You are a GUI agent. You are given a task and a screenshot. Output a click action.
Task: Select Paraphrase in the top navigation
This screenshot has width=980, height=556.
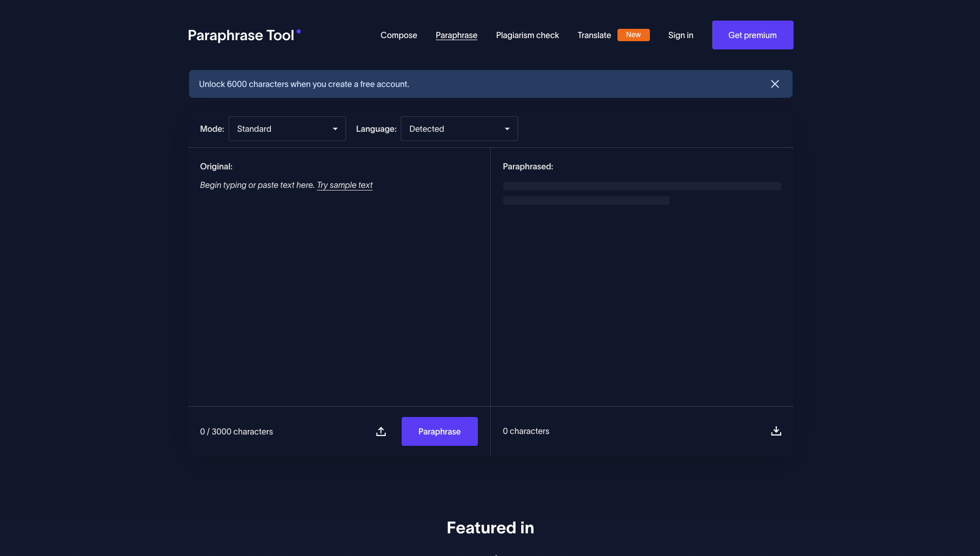click(456, 35)
